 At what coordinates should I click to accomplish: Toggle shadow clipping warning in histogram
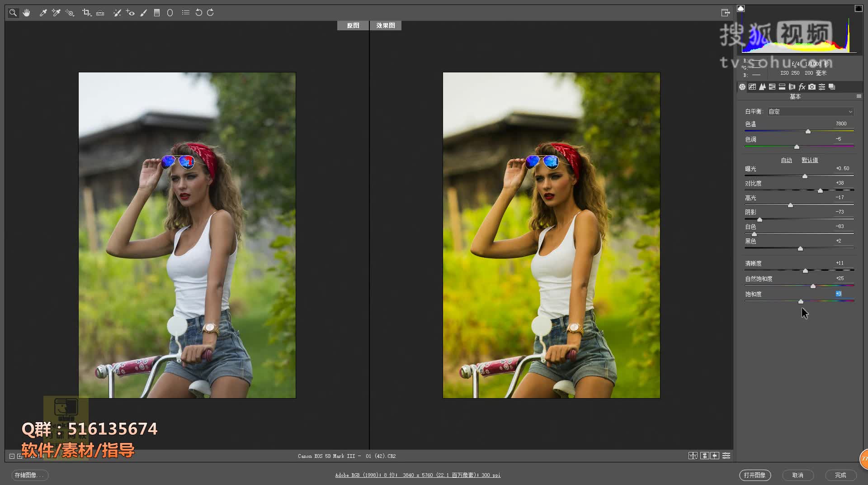(741, 8)
